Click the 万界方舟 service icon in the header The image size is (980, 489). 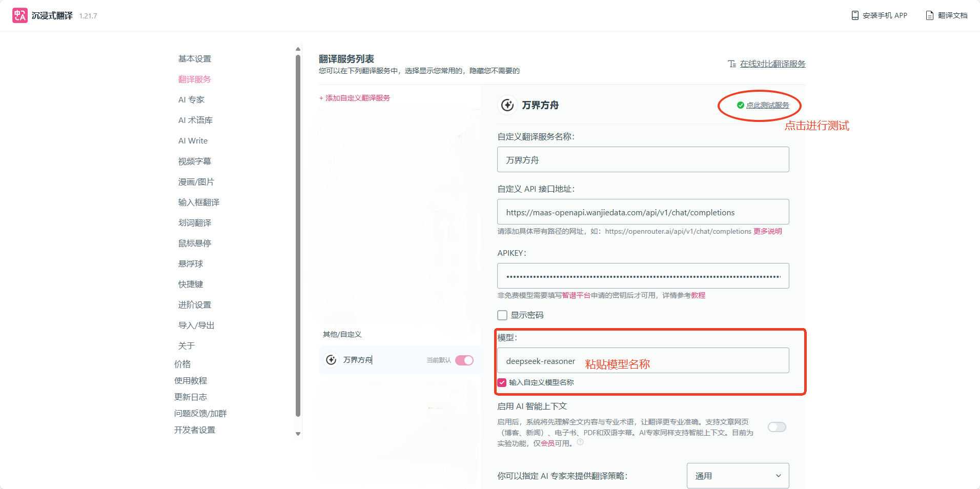[x=506, y=105]
